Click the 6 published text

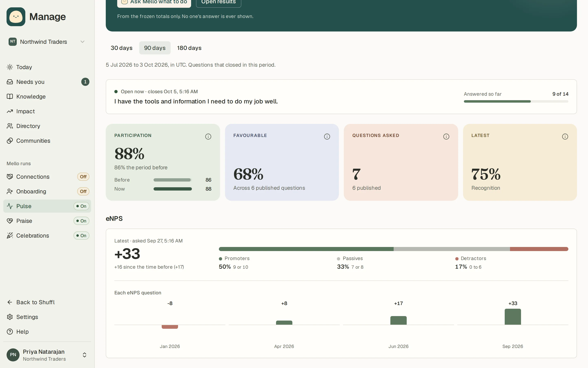click(366, 188)
